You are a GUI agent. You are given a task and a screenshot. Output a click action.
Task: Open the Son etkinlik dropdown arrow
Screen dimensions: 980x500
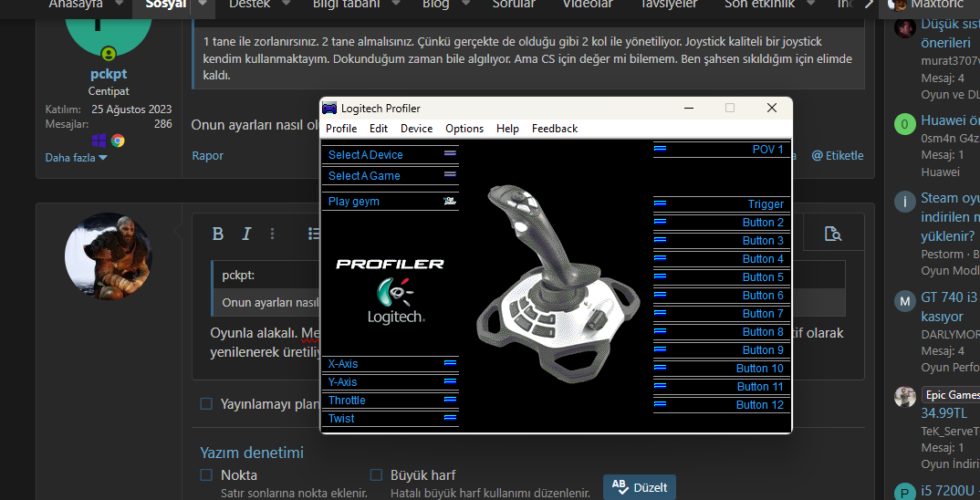point(811,4)
